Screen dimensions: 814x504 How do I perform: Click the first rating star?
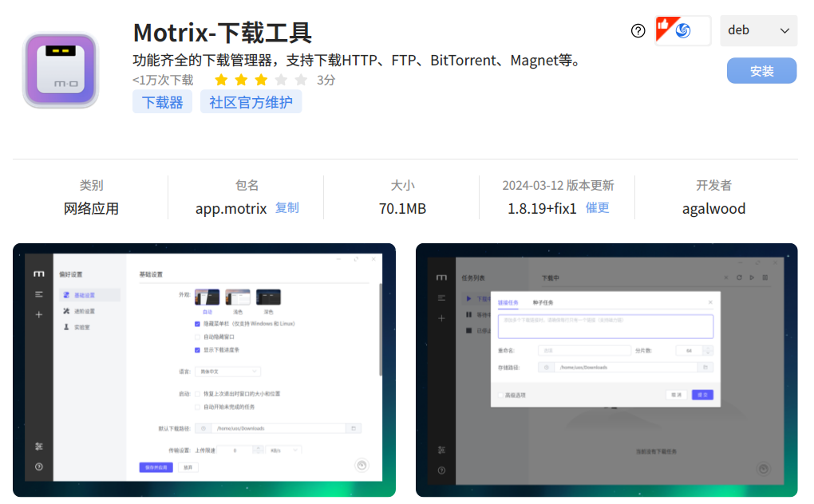click(221, 80)
